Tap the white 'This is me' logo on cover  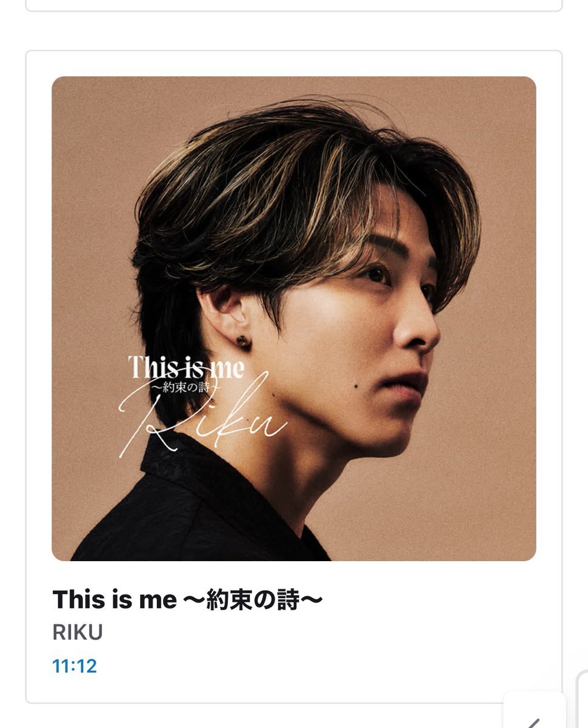click(186, 366)
